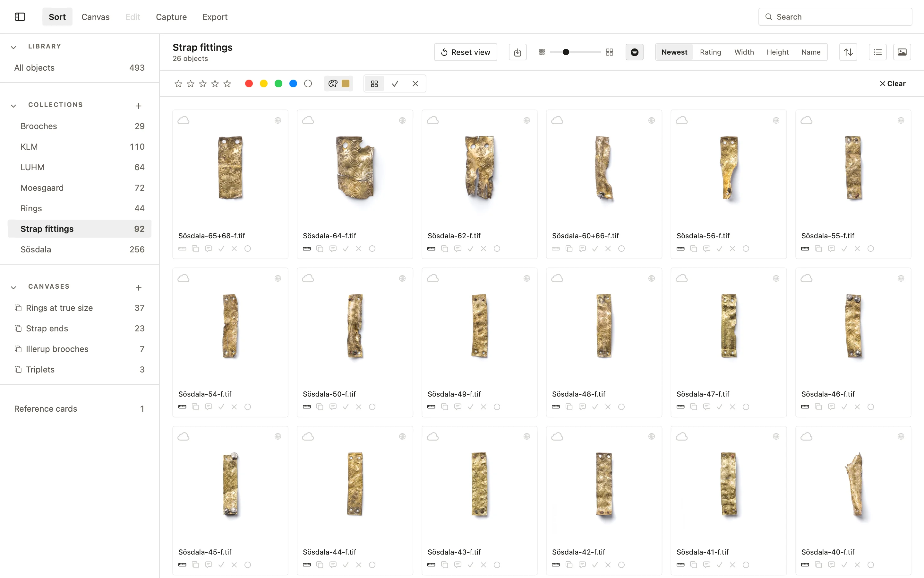Viewport: 924px width, 578px height.
Task: Click the import download icon in toolbar
Action: (x=518, y=52)
